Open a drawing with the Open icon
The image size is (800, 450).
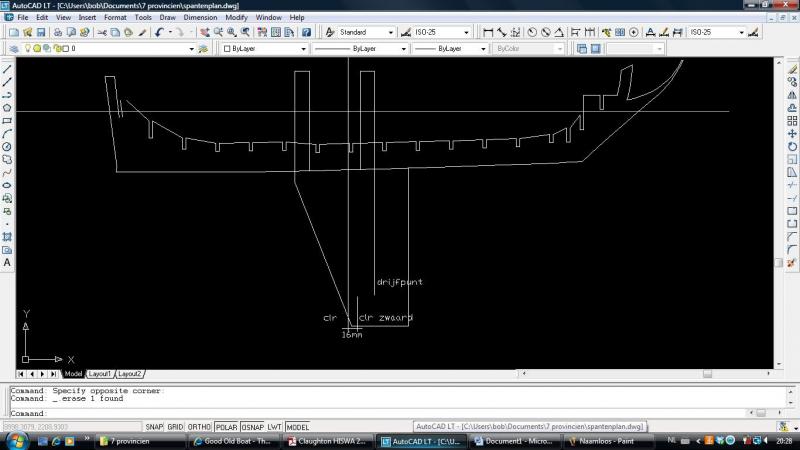(x=28, y=32)
